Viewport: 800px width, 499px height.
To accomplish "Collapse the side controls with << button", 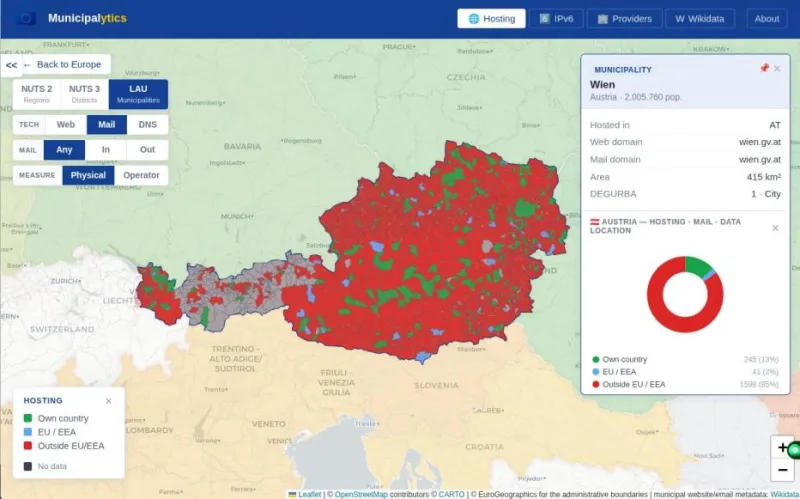I will (11, 65).
